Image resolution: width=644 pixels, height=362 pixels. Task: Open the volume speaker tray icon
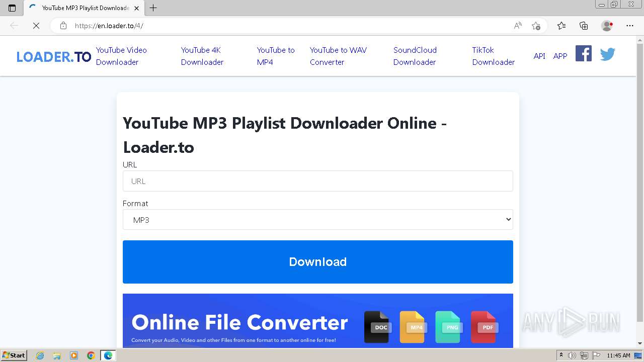click(x=573, y=355)
